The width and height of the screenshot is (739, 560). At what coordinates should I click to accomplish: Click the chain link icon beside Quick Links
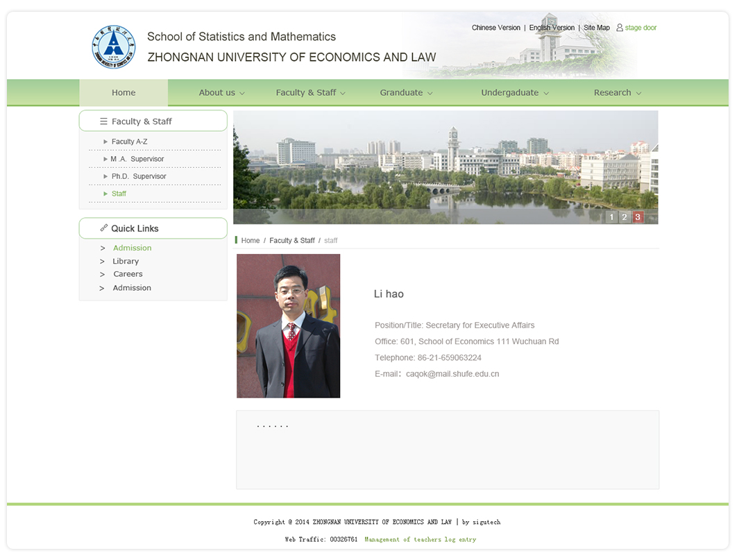[103, 228]
